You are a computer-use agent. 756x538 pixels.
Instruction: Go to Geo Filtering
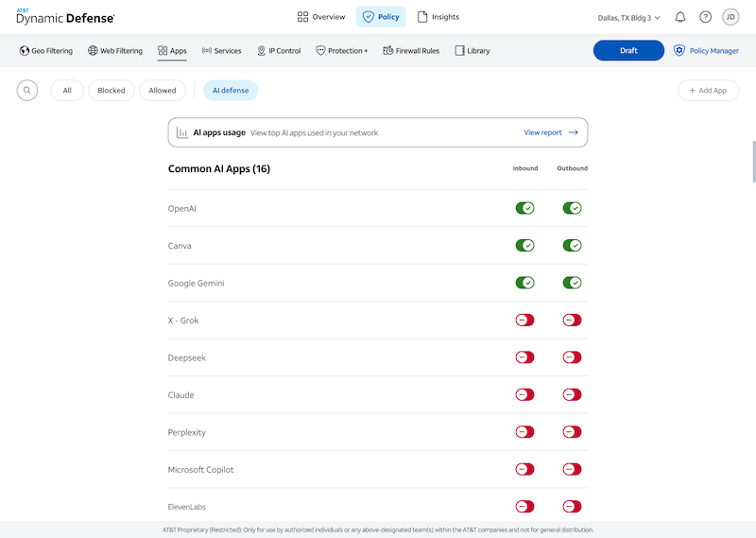point(45,51)
